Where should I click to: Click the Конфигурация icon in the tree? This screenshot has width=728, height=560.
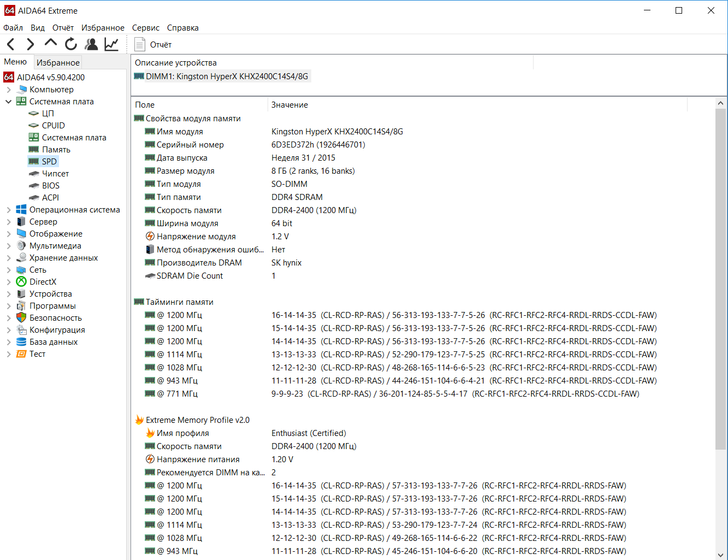[x=21, y=330]
